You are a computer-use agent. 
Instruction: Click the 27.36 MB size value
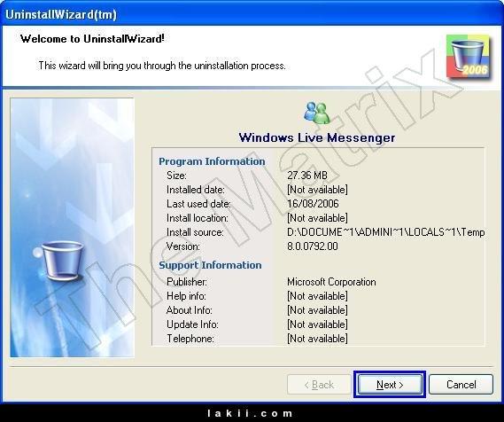tap(307, 176)
